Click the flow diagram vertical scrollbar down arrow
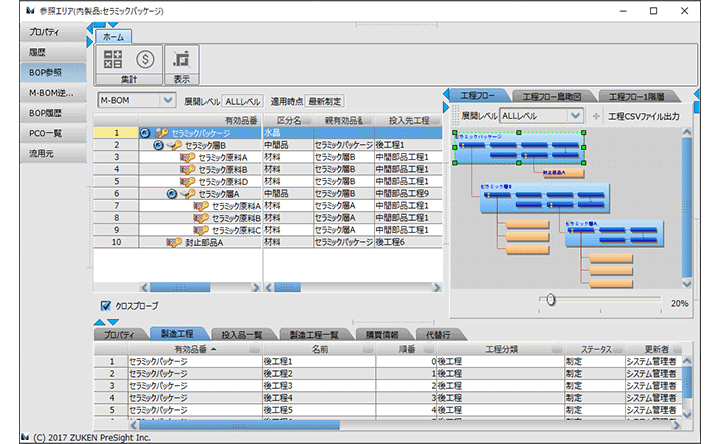This screenshot has width=720, height=444. [687, 283]
